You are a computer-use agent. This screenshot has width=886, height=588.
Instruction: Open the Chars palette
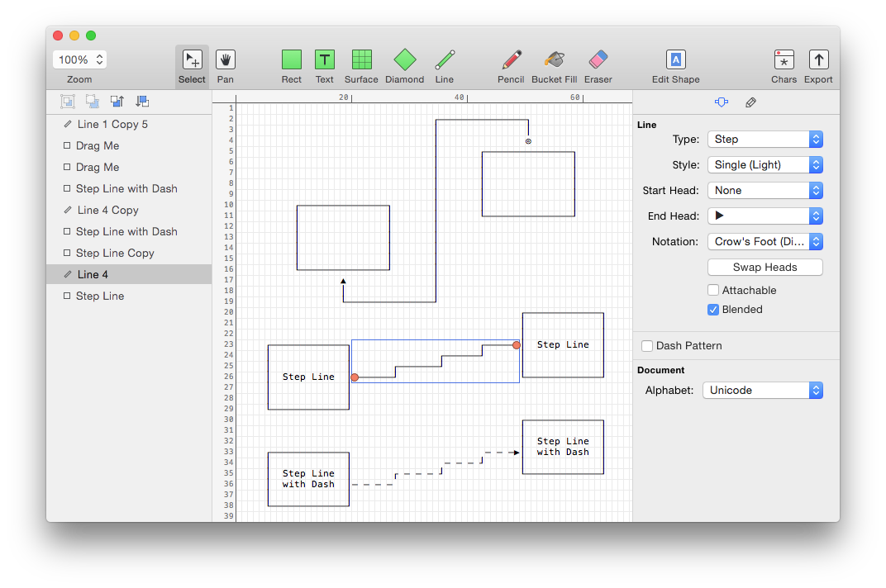click(784, 60)
